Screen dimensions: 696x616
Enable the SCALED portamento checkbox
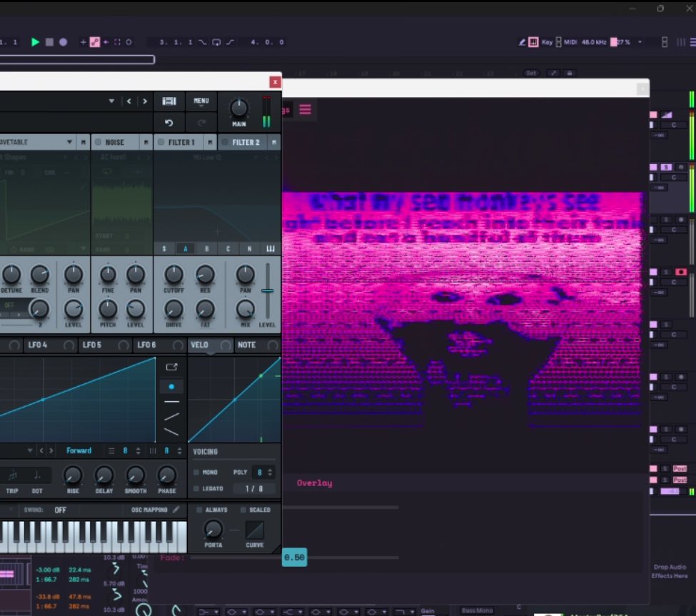point(243,510)
